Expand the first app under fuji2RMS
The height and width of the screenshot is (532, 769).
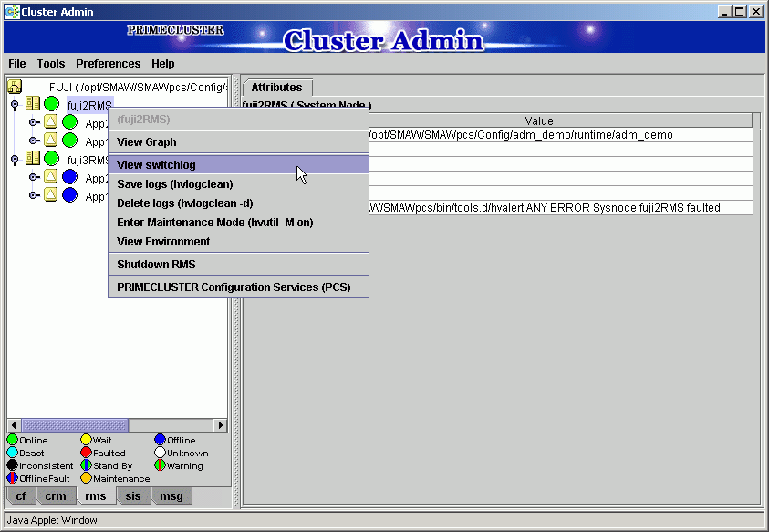[34, 122]
